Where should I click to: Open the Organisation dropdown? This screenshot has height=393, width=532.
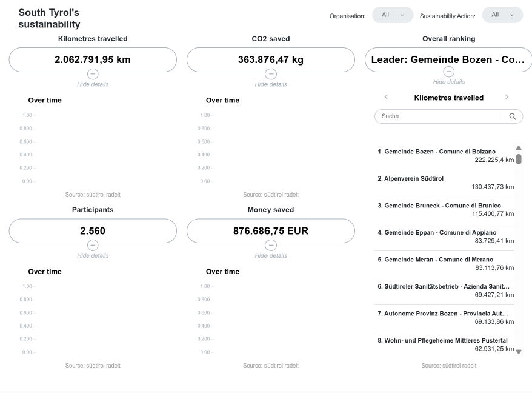pyautogui.click(x=393, y=15)
